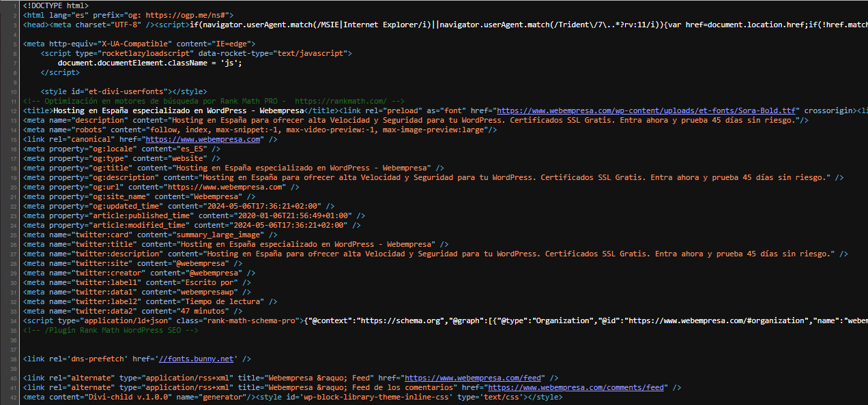The image size is (868, 405).
Task: Click the /Plugin Rank Math WordPress SEO comment
Action: tap(111, 330)
